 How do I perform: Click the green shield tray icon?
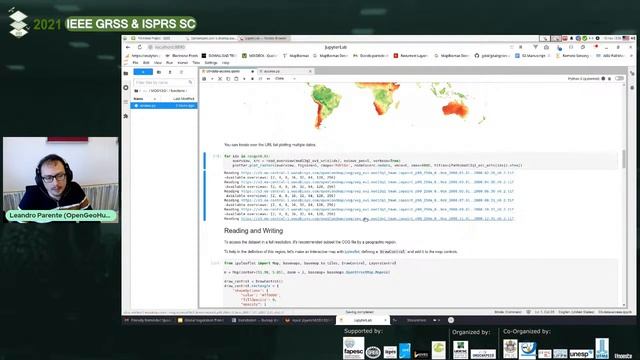(584, 38)
